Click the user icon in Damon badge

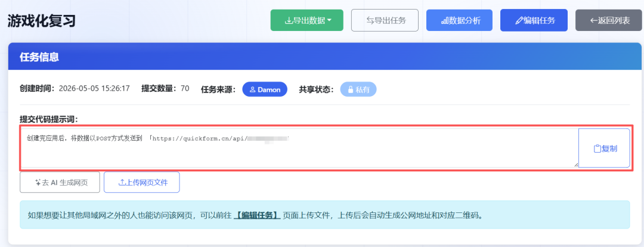(253, 89)
